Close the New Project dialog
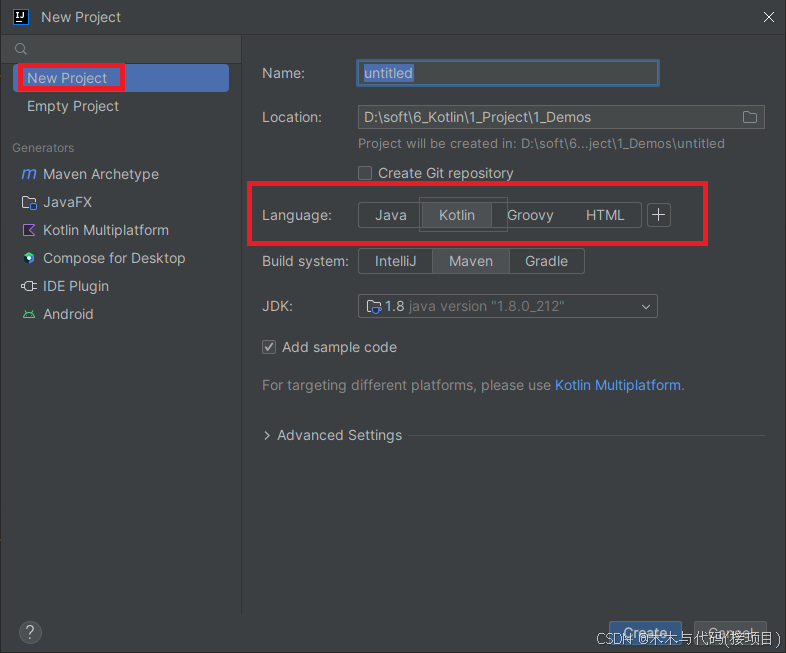The width and height of the screenshot is (786, 653). pyautogui.click(x=768, y=17)
